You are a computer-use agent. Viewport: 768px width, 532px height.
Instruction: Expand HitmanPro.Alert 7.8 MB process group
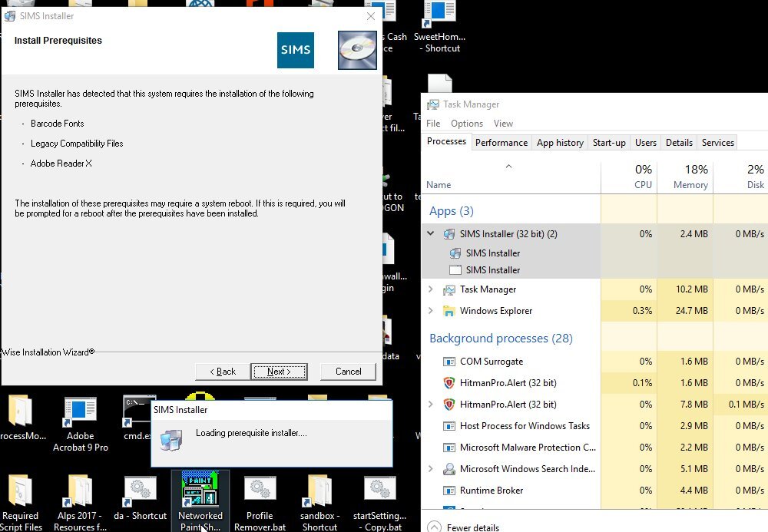click(x=431, y=405)
